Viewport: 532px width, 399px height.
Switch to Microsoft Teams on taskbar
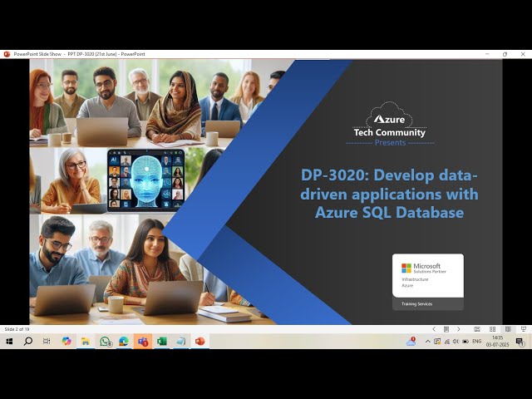[143, 342]
